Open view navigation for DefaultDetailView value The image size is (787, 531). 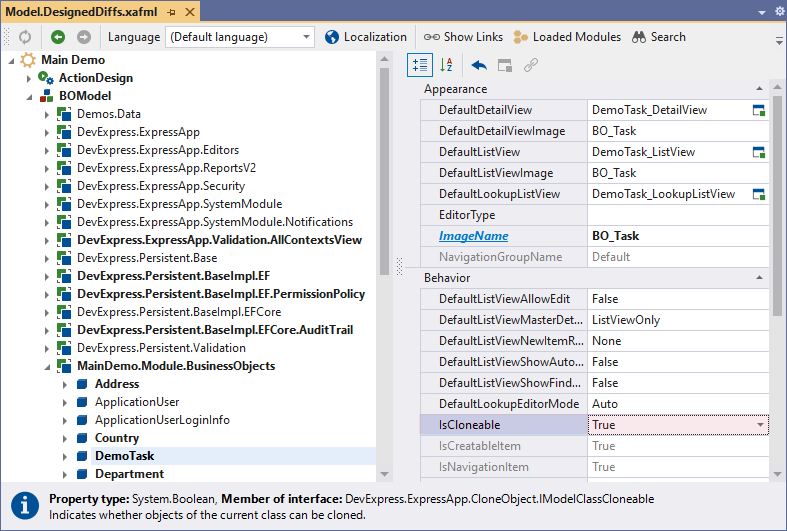(759, 110)
